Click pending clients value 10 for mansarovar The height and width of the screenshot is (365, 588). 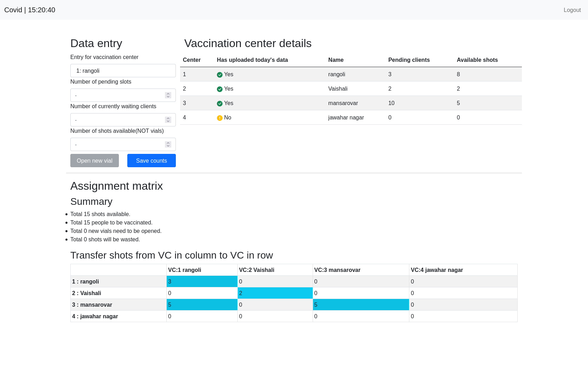coord(391,103)
